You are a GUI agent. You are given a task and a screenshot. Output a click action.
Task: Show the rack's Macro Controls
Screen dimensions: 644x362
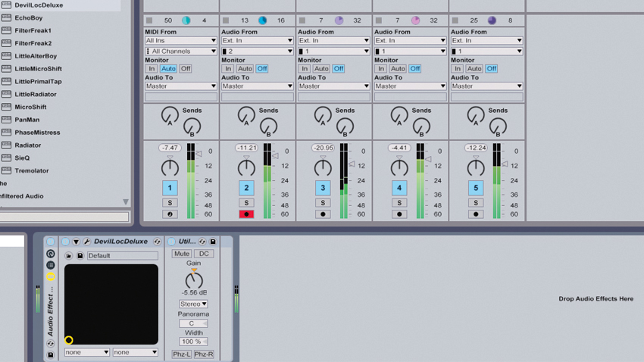tap(51, 254)
